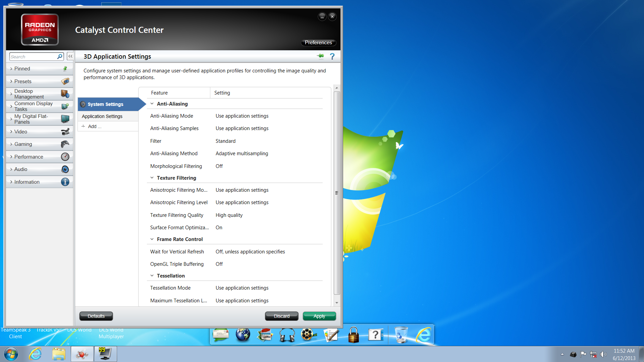Click the settings list scrollbar thumb
This screenshot has height=362, width=644.
[x=337, y=193]
